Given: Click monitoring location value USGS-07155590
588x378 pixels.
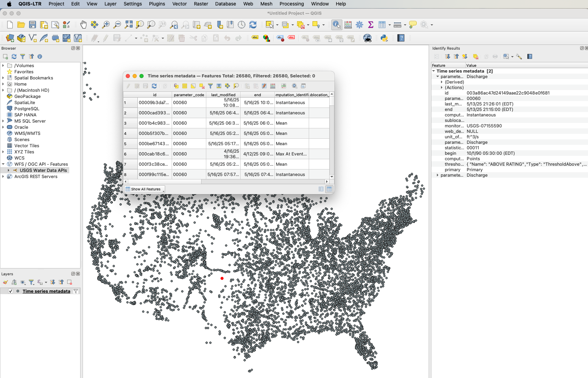Looking at the screenshot, I should tap(484, 126).
